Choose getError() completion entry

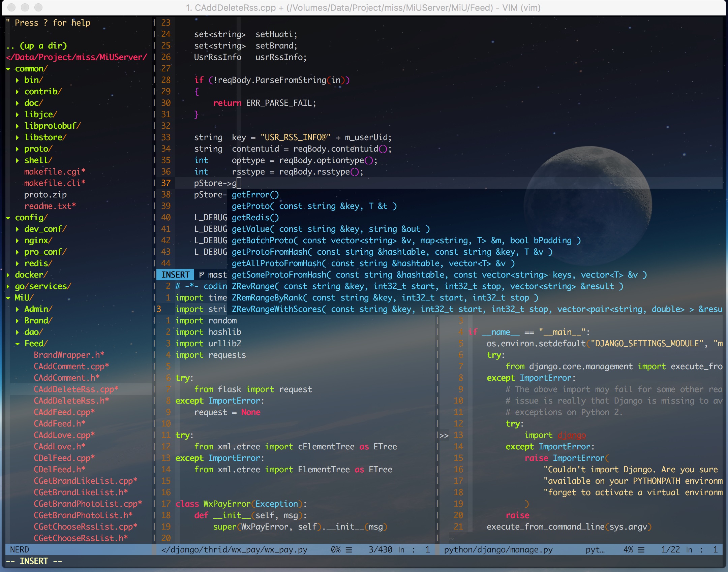[255, 195]
